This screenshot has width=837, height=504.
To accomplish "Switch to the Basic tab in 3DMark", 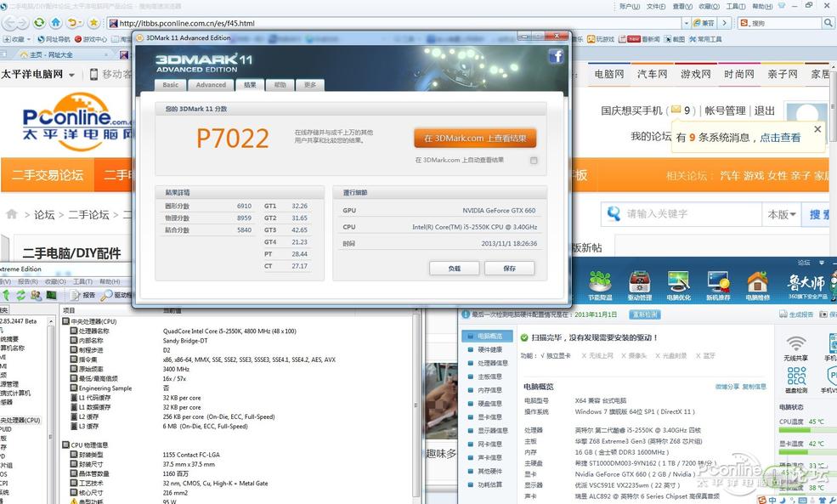I will 170,84.
